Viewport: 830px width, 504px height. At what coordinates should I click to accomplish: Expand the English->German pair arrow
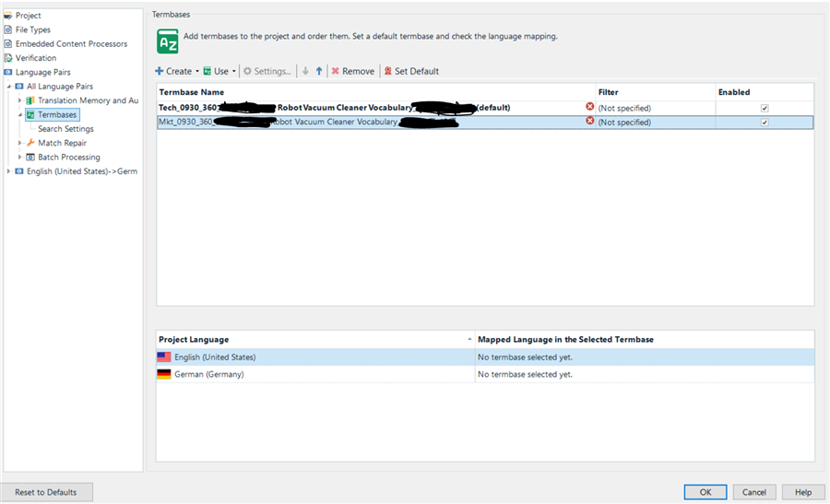[x=8, y=171]
